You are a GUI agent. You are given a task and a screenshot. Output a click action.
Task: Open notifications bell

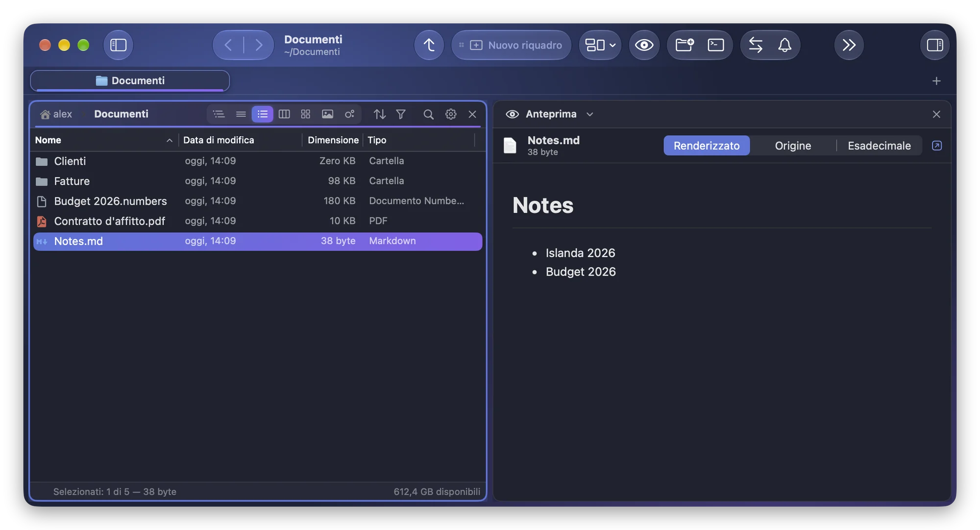(x=784, y=45)
